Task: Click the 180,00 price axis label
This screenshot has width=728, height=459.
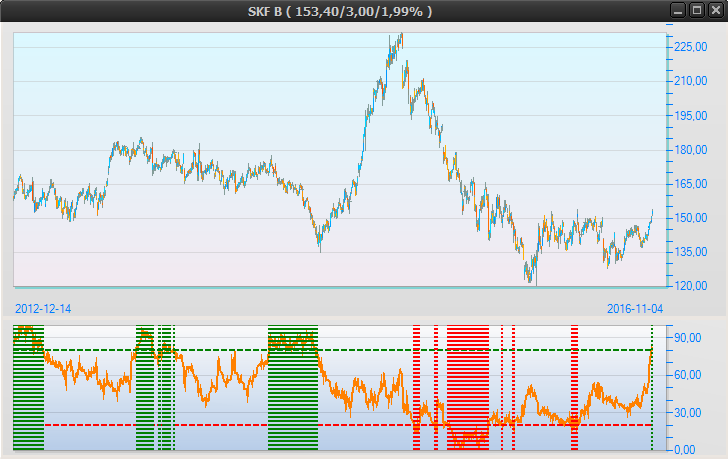Action: coord(691,150)
